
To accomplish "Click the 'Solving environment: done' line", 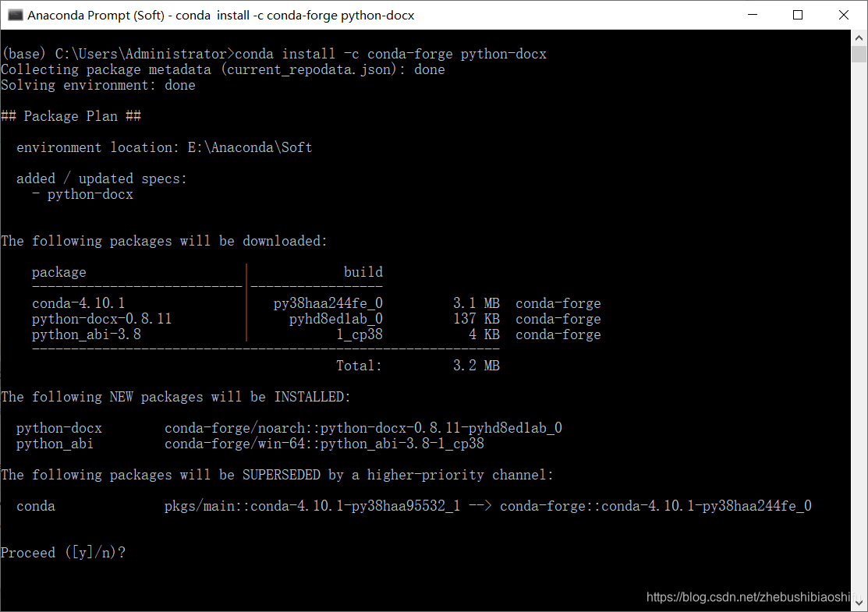I will point(98,85).
